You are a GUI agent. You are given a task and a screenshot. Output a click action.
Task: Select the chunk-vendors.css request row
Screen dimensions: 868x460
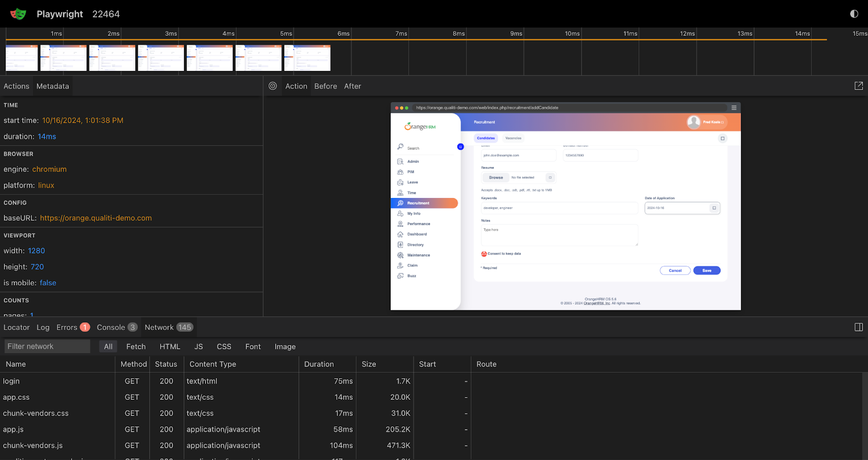coord(431,413)
